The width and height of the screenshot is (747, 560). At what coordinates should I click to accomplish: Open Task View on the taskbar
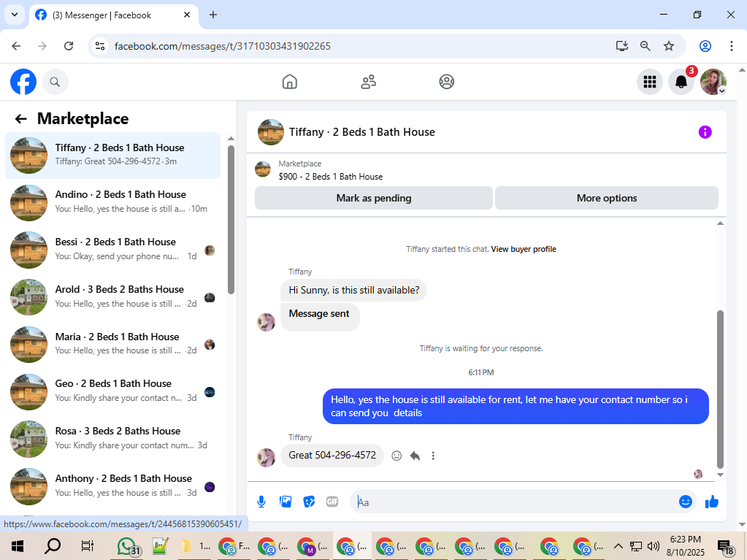pyautogui.click(x=87, y=545)
